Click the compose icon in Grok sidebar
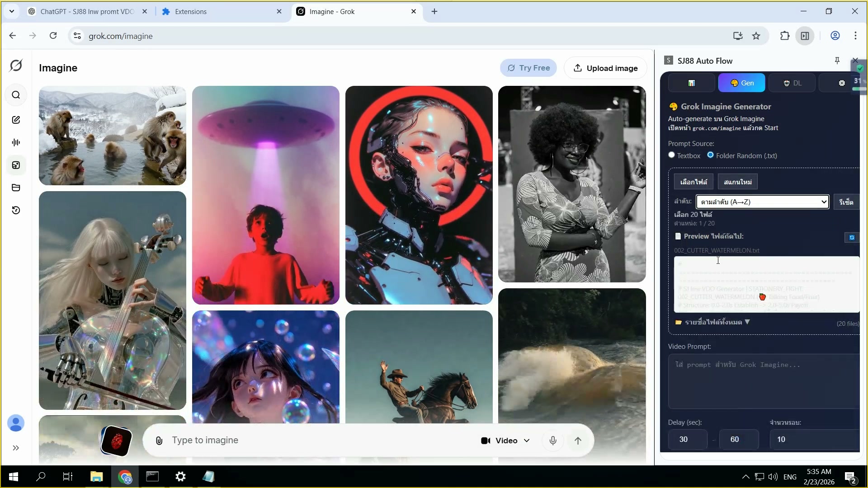Image resolution: width=868 pixels, height=488 pixels. pyautogui.click(x=16, y=120)
